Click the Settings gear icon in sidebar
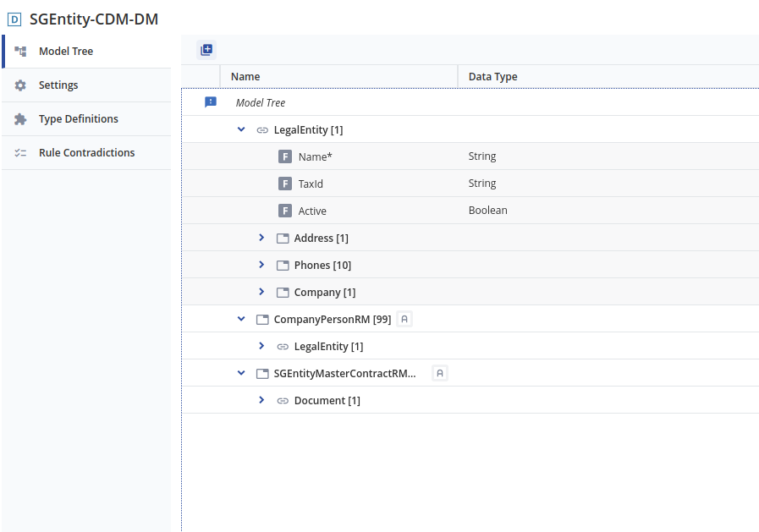 20,85
